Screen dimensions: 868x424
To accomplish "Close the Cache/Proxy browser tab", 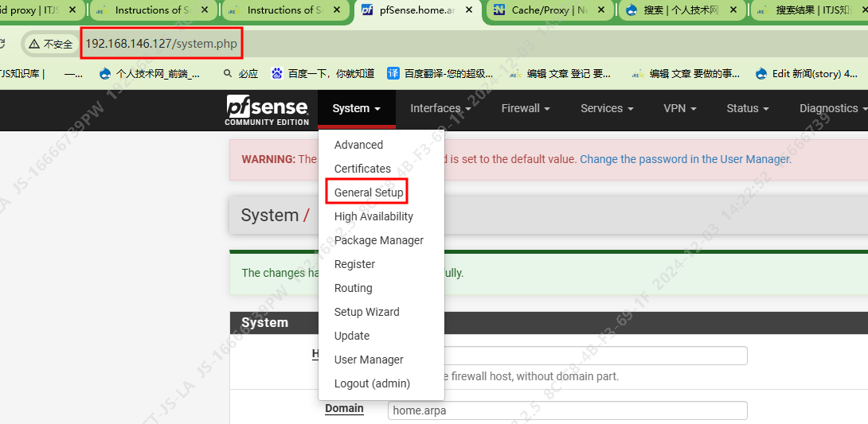I will tap(601, 10).
